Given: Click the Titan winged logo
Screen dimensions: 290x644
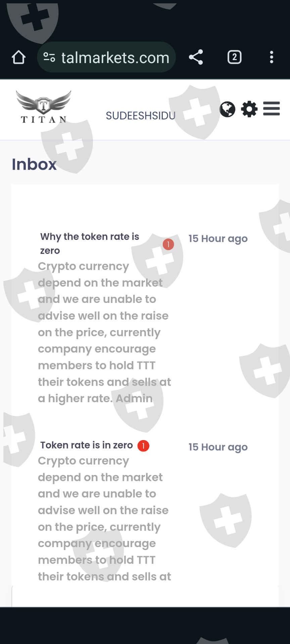Looking at the screenshot, I should click(44, 107).
